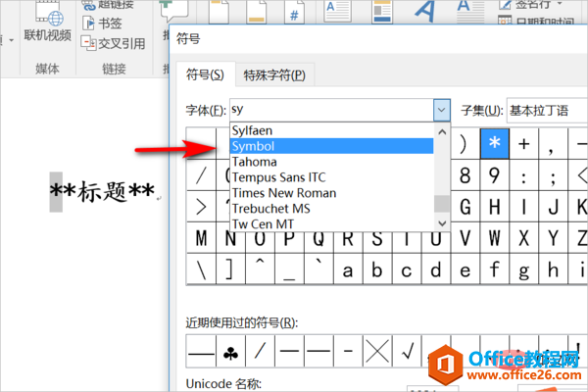588x392 pixels.
Task: Switch to the 特殊字符 special characters tab
Action: tap(276, 75)
